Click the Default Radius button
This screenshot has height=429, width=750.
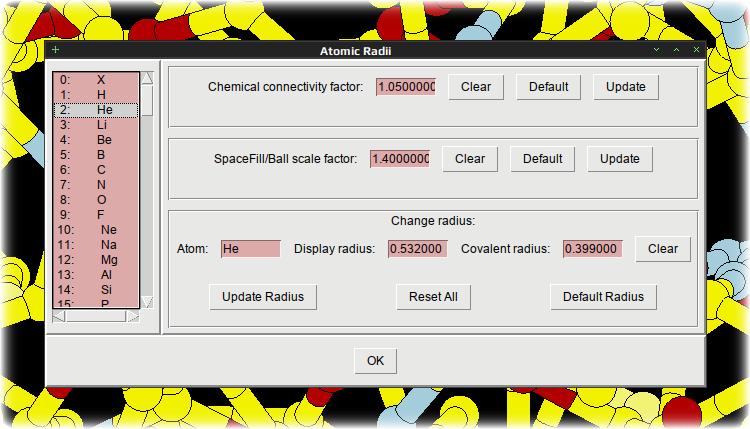603,297
